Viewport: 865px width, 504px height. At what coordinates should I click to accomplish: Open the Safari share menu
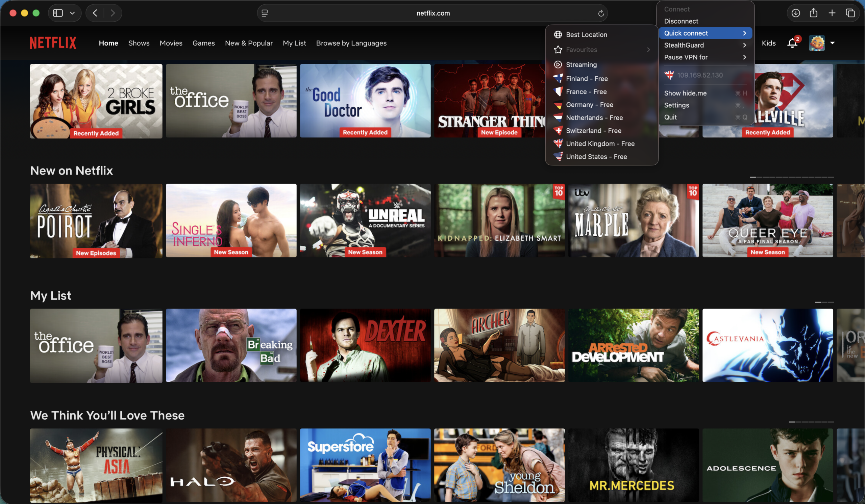click(814, 13)
